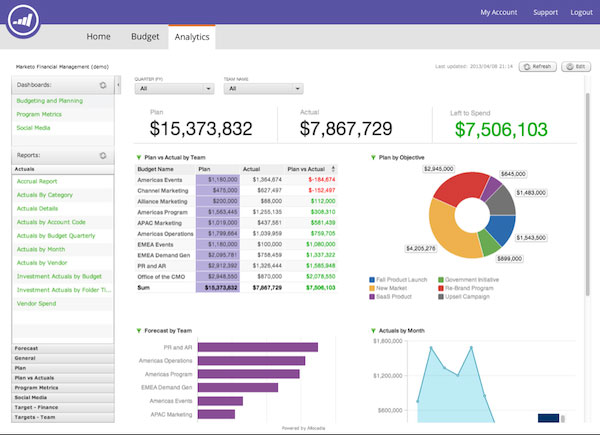Toggle Government Initiative legend swatch
The height and width of the screenshot is (435, 600).
[441, 280]
